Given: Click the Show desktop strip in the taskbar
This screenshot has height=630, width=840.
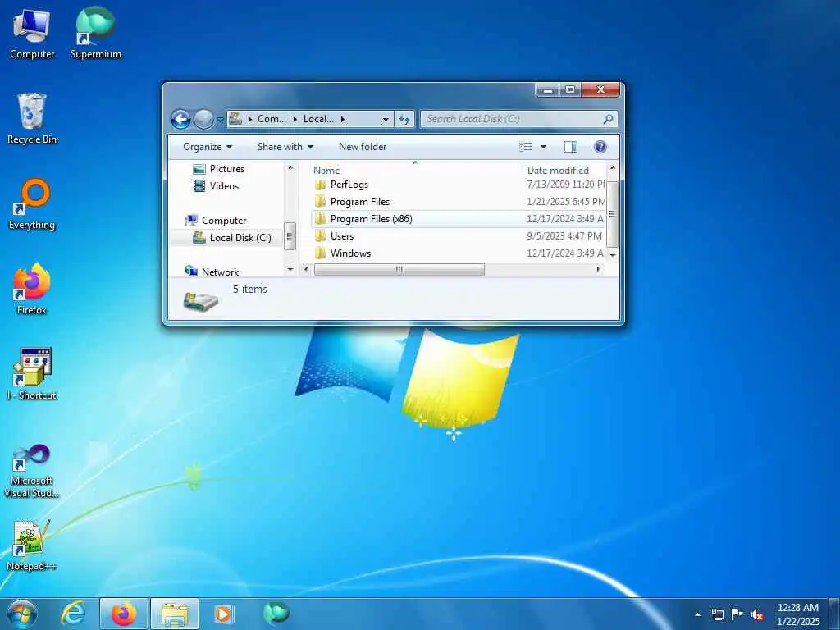Looking at the screenshot, I should (834, 614).
